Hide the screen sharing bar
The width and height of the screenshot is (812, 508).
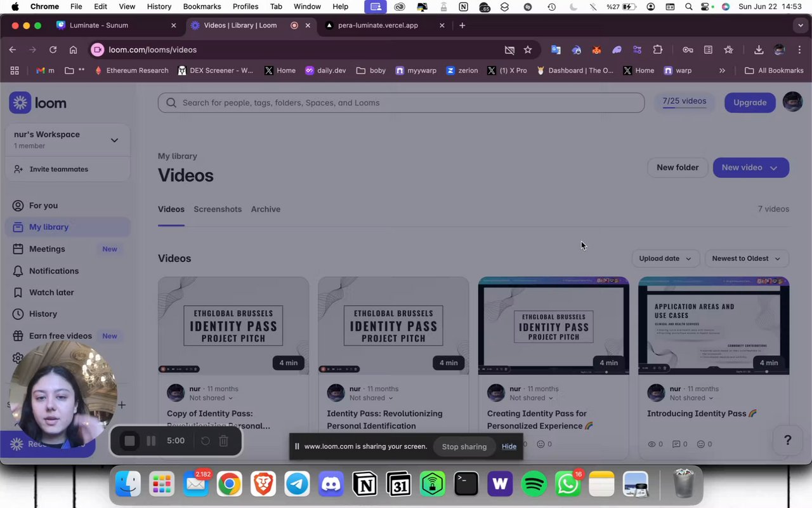[509, 446]
